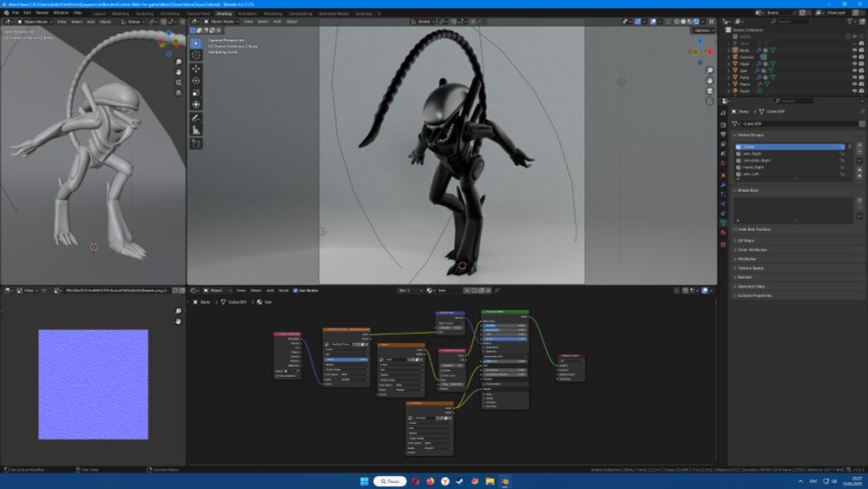Hide the Body object in the outliner

click(x=854, y=50)
